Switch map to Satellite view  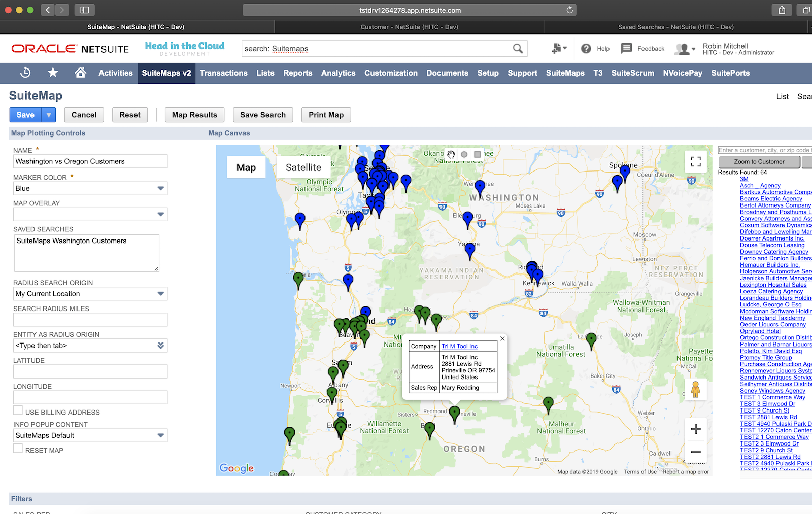(303, 167)
